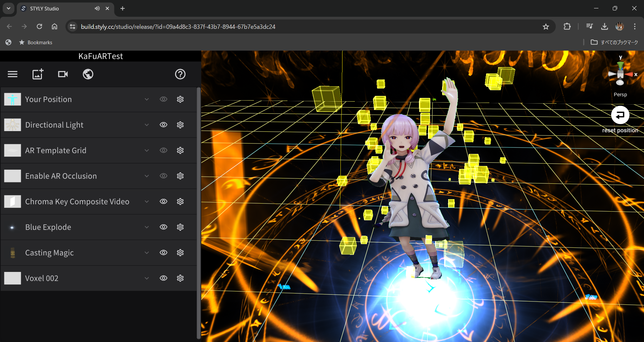This screenshot has height=342, width=644.
Task: Click the reset position icon
Action: pyautogui.click(x=620, y=115)
